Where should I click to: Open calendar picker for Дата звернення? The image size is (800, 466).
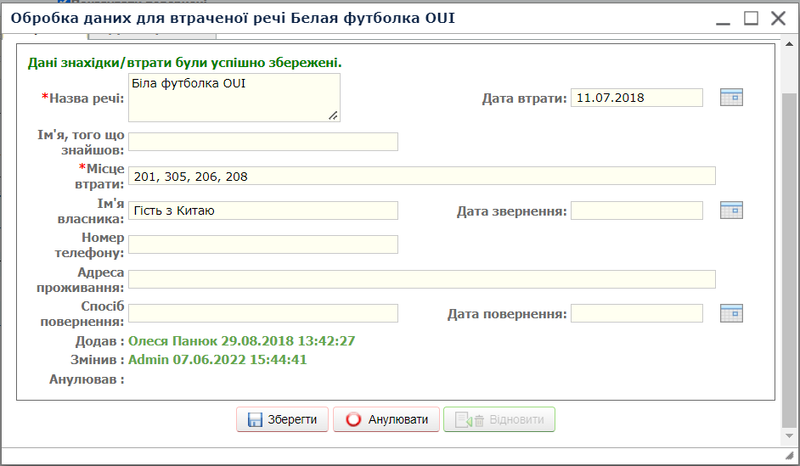coord(733,210)
